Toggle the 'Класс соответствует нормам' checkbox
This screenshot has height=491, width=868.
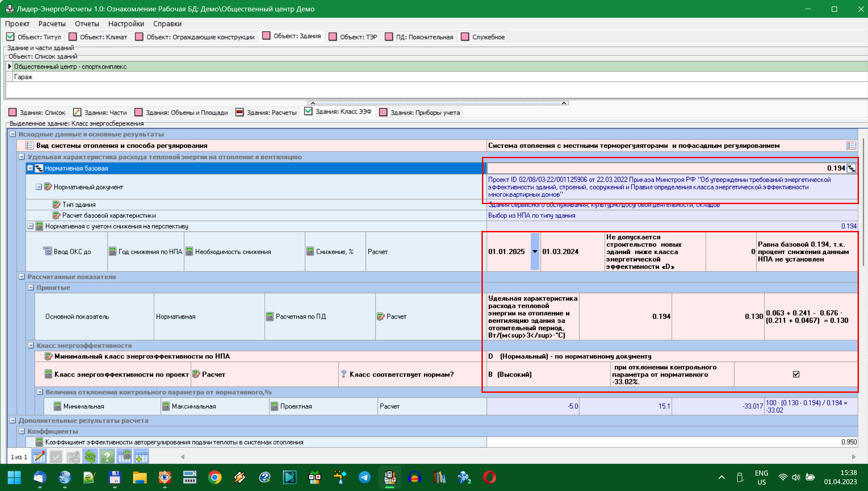coord(796,374)
